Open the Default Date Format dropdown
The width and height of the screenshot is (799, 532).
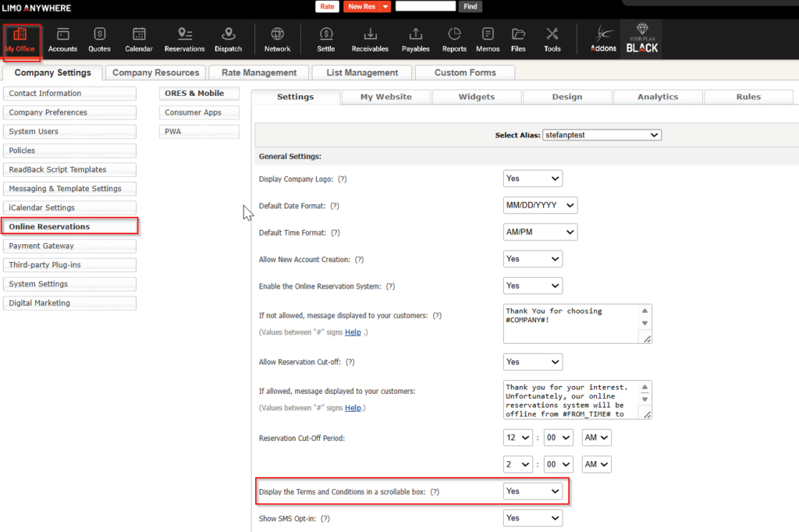[540, 206]
